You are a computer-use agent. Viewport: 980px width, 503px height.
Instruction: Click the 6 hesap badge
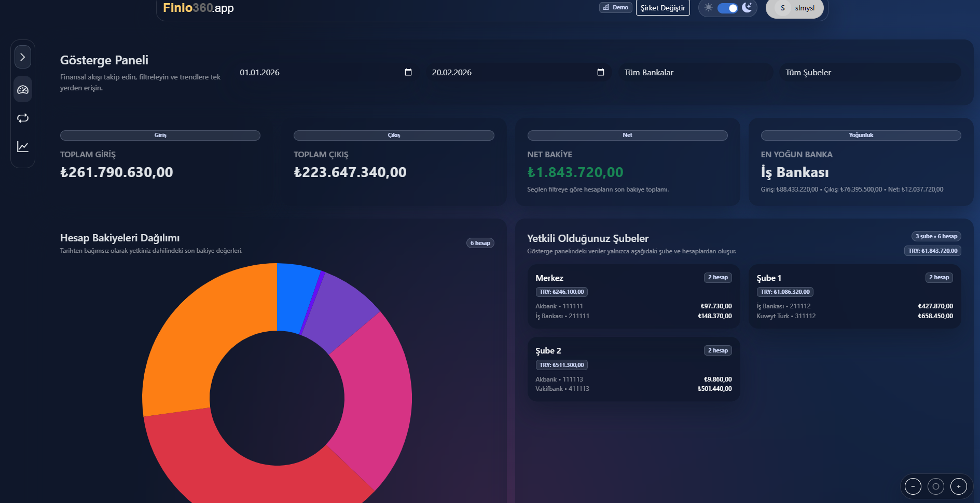pyautogui.click(x=480, y=243)
